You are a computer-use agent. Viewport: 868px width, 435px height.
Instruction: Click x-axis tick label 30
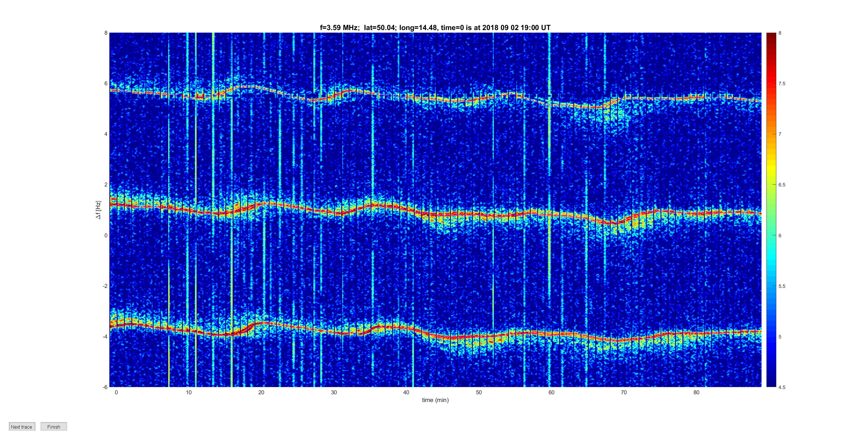pyautogui.click(x=334, y=392)
